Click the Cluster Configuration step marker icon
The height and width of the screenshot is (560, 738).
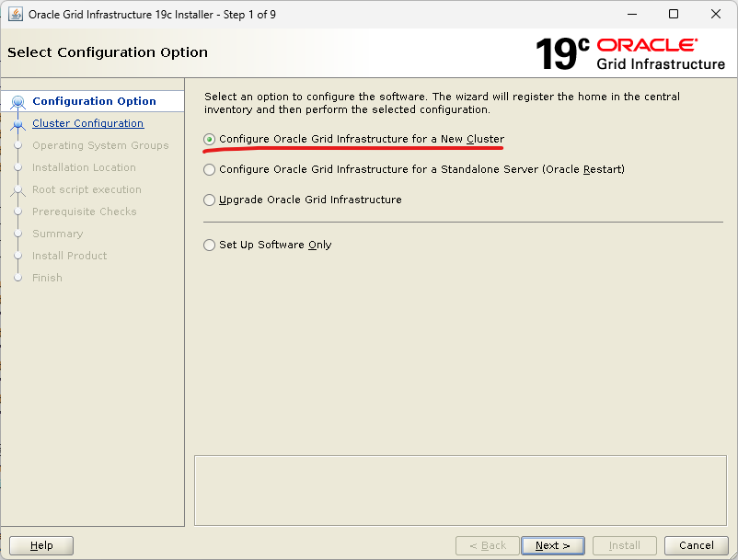17,124
